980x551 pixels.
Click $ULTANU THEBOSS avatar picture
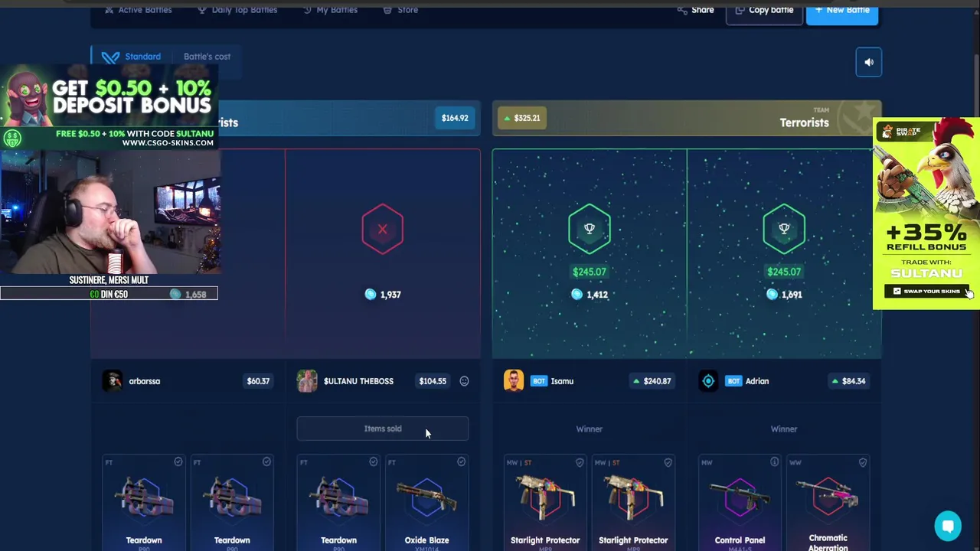(307, 381)
